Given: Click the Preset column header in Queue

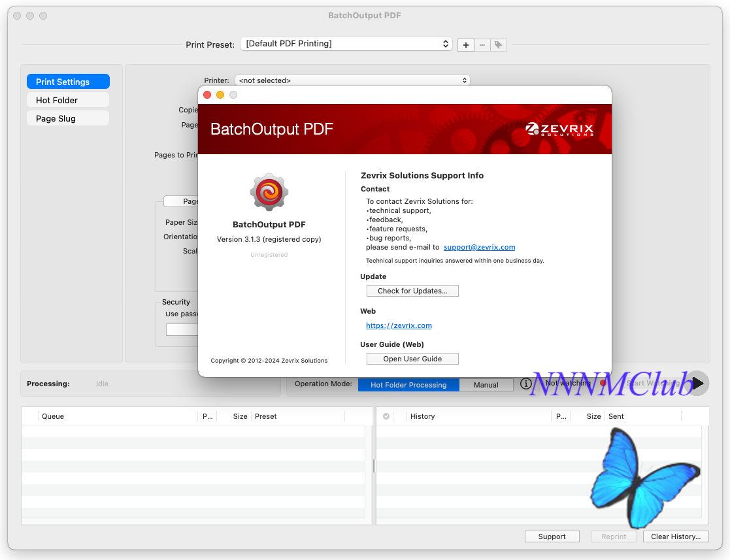Looking at the screenshot, I should 298,416.
